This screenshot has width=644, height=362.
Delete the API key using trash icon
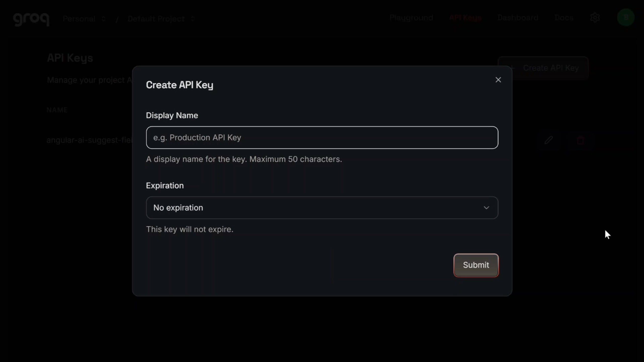pos(581,140)
